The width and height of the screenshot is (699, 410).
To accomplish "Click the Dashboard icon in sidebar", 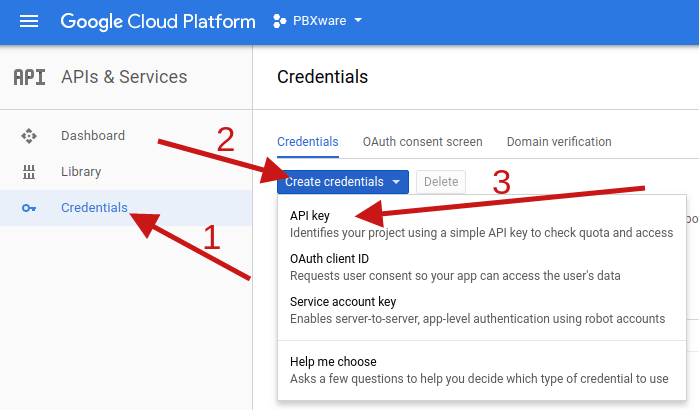I will [29, 136].
